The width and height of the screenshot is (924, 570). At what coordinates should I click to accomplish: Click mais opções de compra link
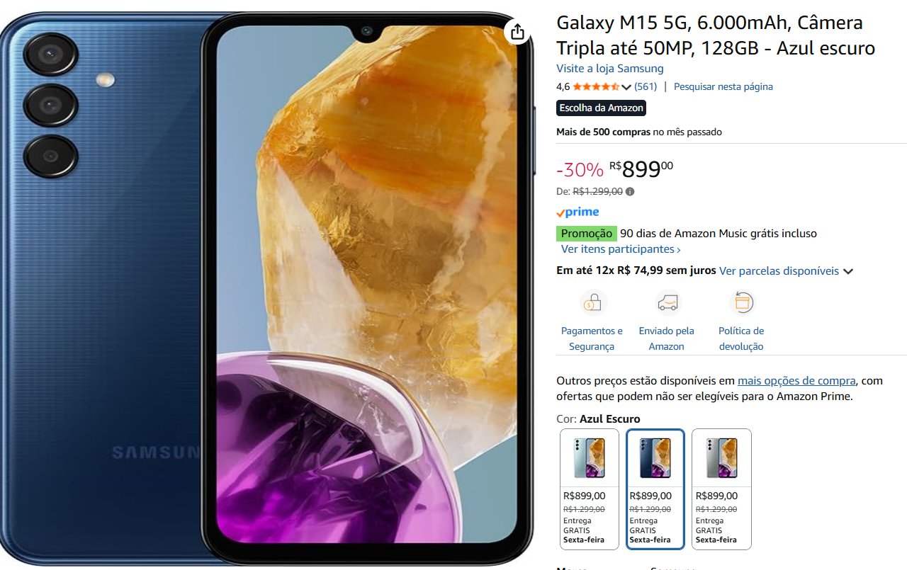pyautogui.click(x=796, y=381)
